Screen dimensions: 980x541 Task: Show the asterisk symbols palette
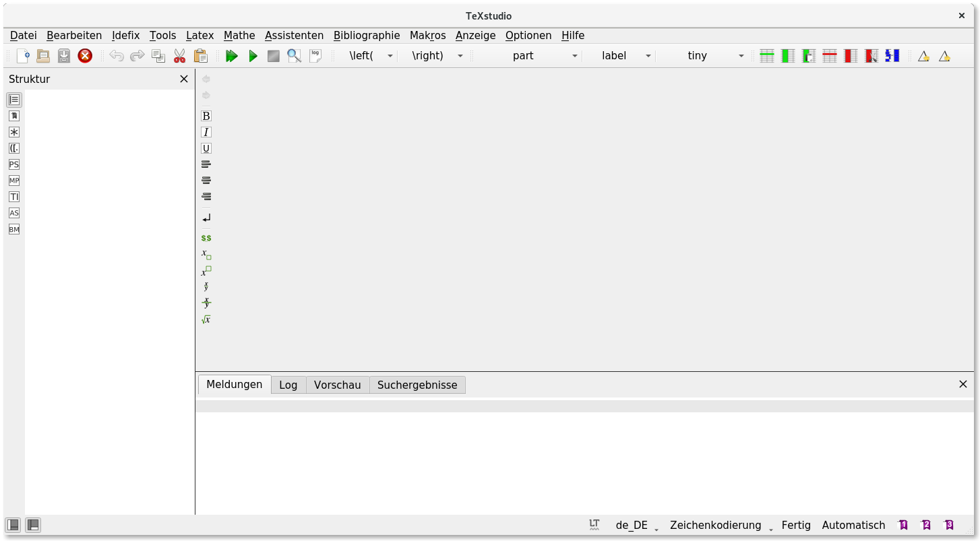14,132
